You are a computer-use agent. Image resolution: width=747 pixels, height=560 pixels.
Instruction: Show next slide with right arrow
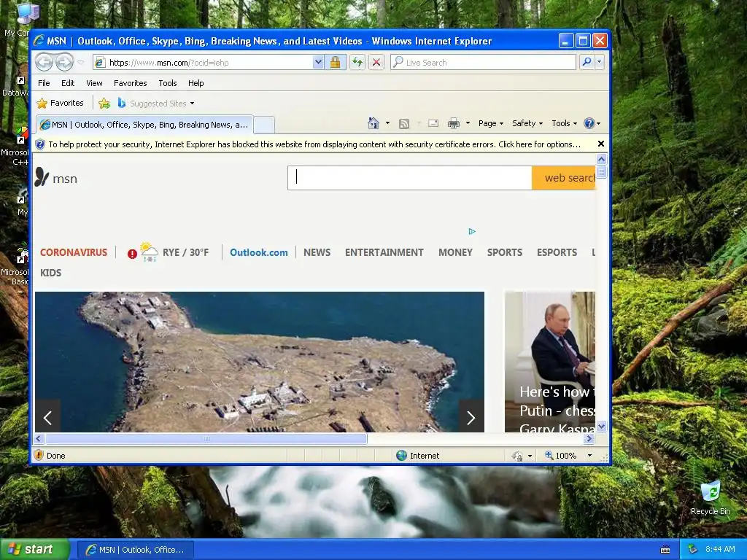471,418
